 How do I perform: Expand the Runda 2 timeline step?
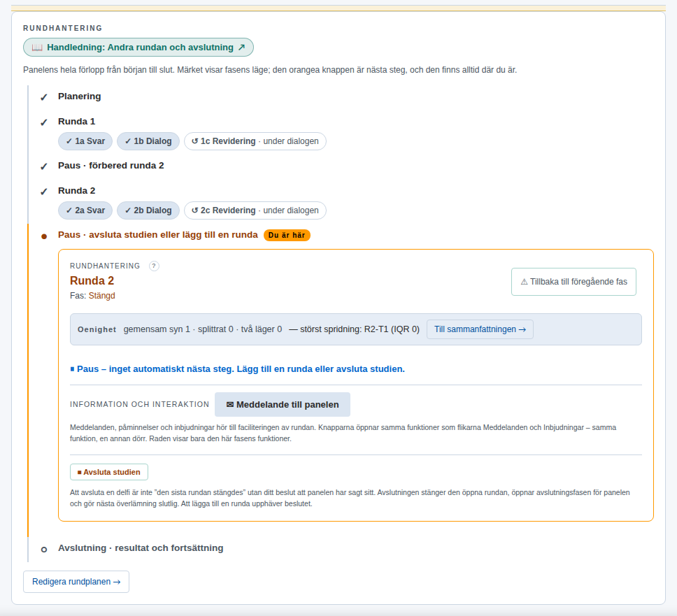77,191
